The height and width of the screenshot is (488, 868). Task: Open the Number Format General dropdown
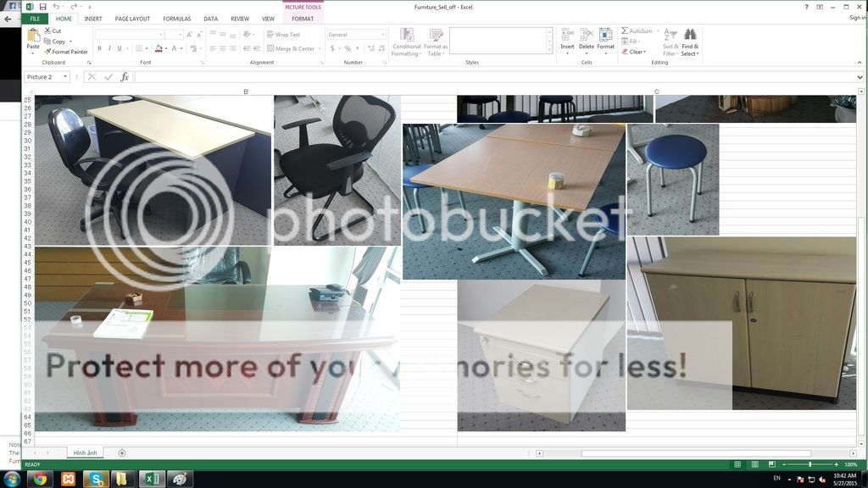point(382,34)
